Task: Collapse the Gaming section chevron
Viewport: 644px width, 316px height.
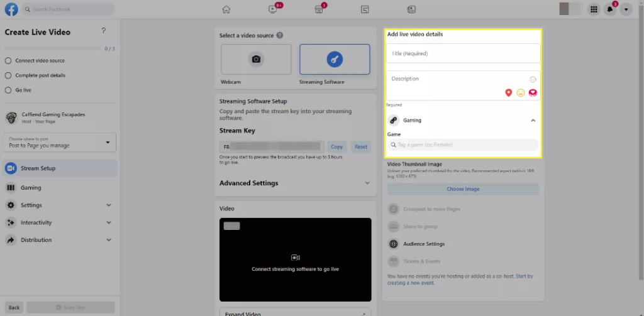Action: [x=533, y=120]
